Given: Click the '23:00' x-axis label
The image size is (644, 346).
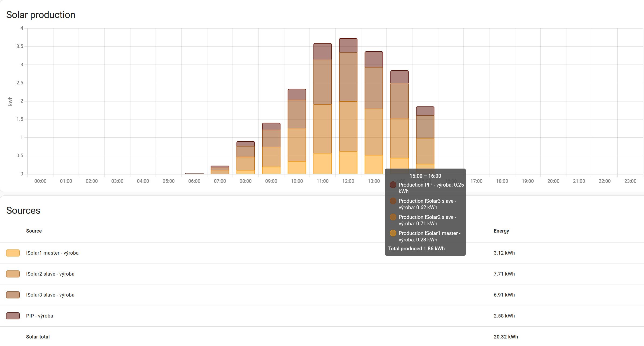Looking at the screenshot, I should pos(630,181).
